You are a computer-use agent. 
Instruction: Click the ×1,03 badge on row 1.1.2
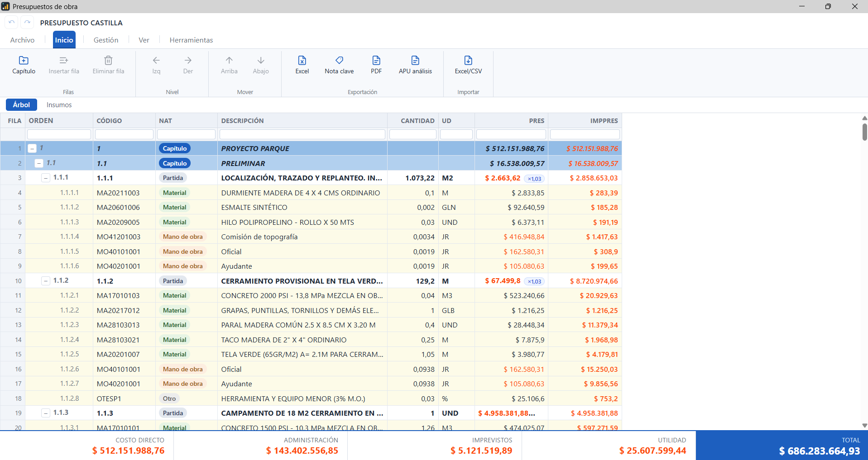click(x=534, y=281)
